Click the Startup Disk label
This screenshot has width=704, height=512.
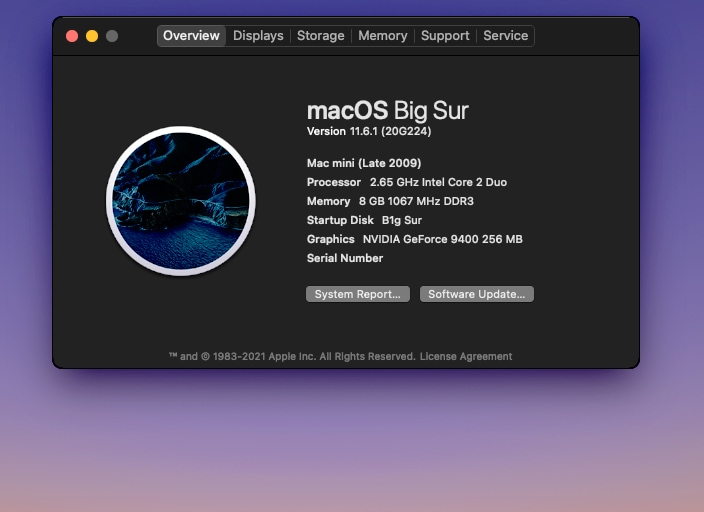340,220
